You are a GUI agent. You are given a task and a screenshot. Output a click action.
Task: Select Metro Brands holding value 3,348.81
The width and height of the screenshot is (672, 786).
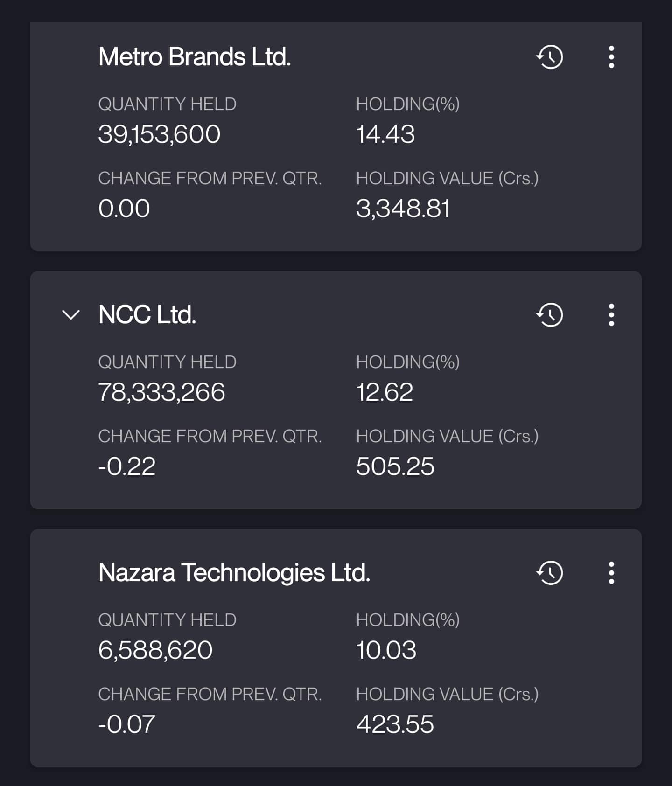pos(403,209)
